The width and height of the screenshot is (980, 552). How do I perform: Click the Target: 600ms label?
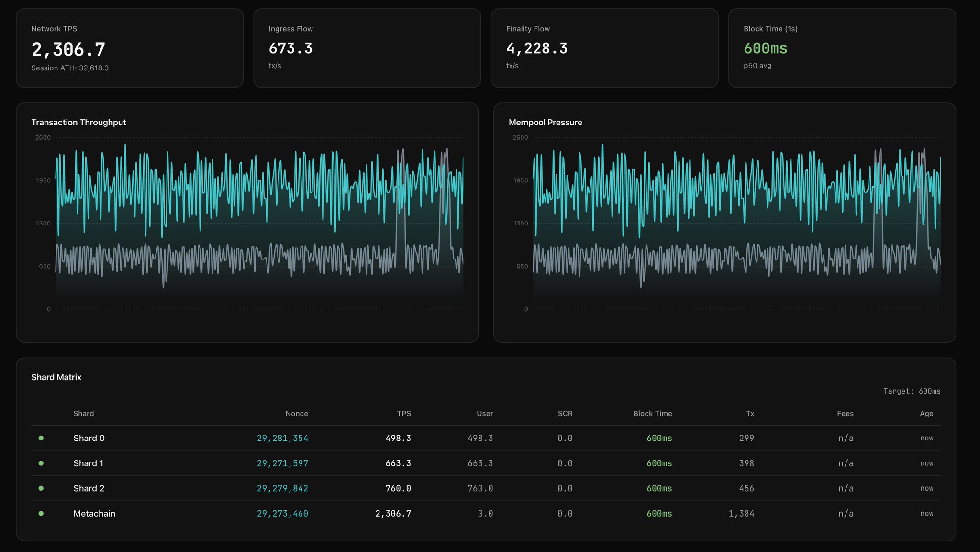(912, 391)
